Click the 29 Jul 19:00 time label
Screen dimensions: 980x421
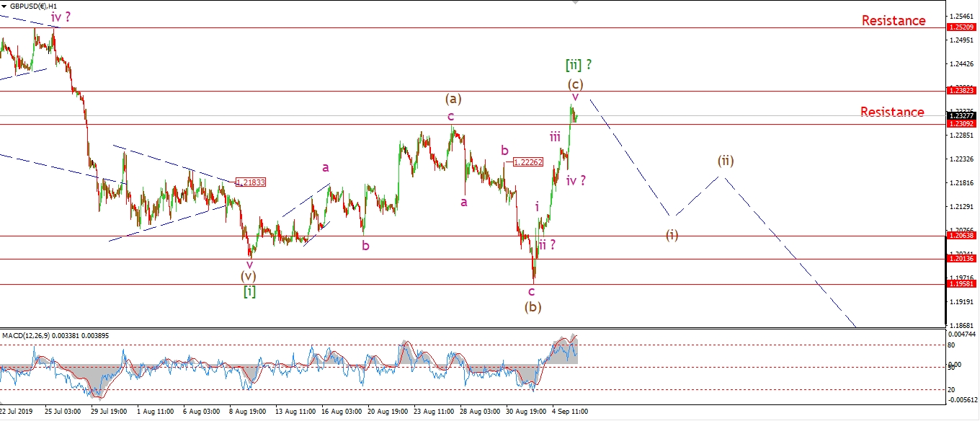coord(110,412)
